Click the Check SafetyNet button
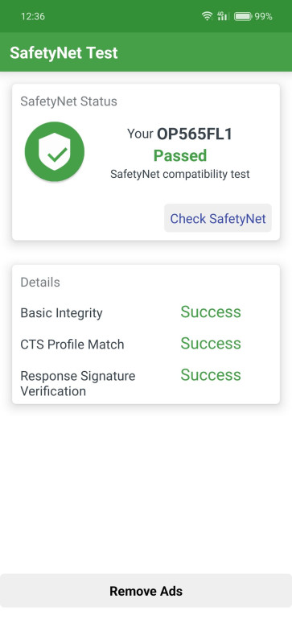The width and height of the screenshot is (292, 644). point(218,218)
